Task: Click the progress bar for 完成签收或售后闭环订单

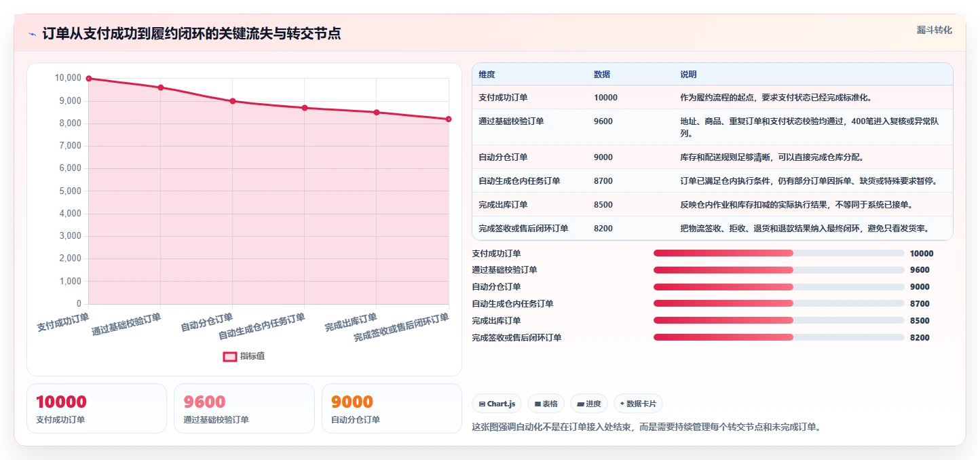Action: [779, 337]
